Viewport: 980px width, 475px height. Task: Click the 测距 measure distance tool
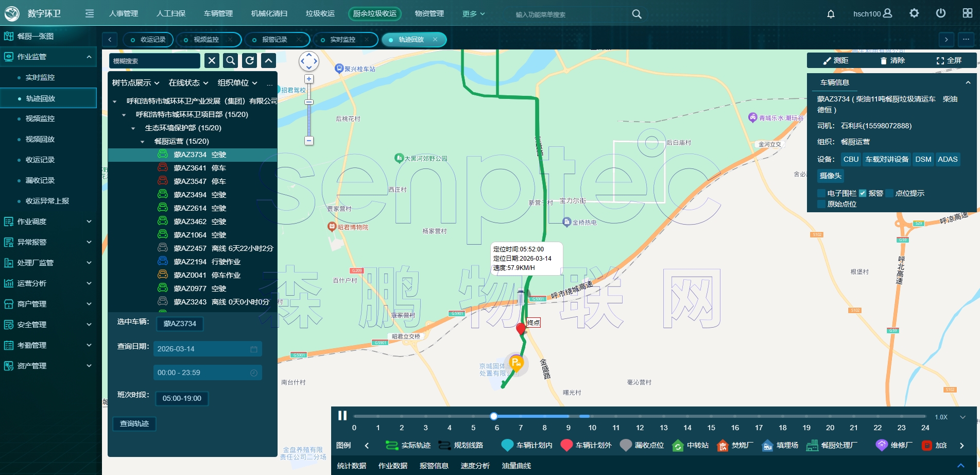pos(836,60)
